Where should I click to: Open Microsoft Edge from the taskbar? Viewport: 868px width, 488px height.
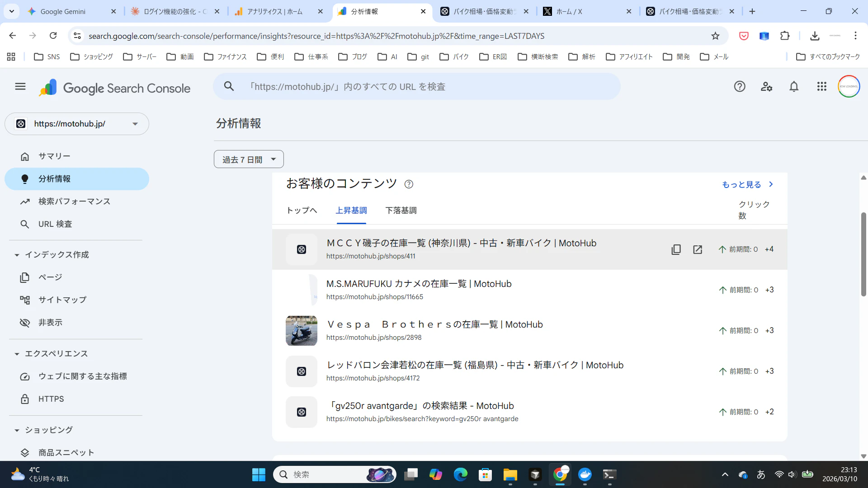461,474
